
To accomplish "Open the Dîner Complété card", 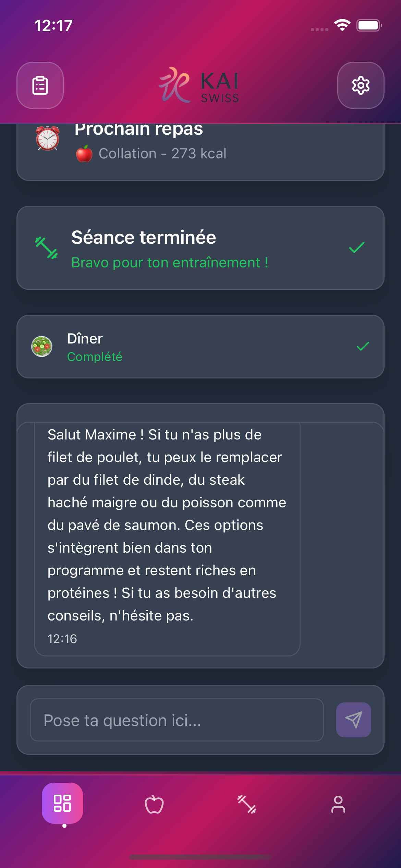I will tap(200, 347).
